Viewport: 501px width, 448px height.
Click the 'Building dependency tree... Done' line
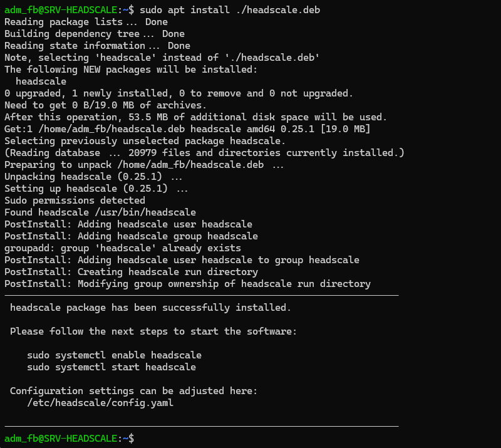95,34
